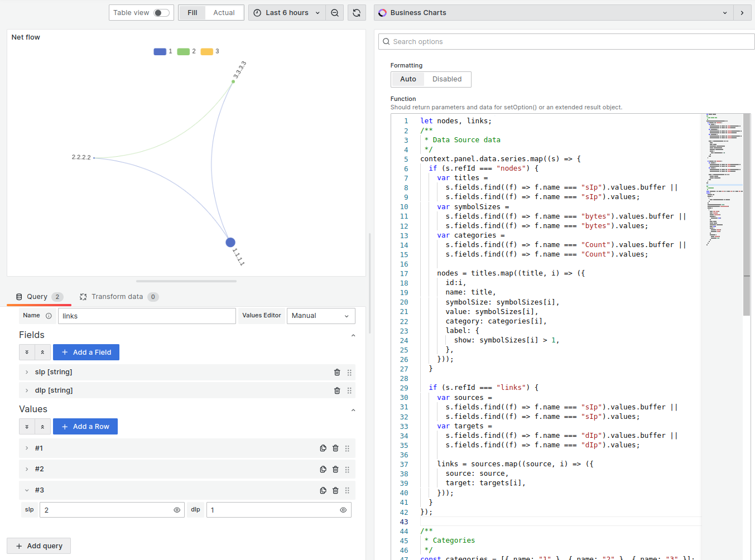Click the Add query button
755x560 pixels.
click(39, 545)
